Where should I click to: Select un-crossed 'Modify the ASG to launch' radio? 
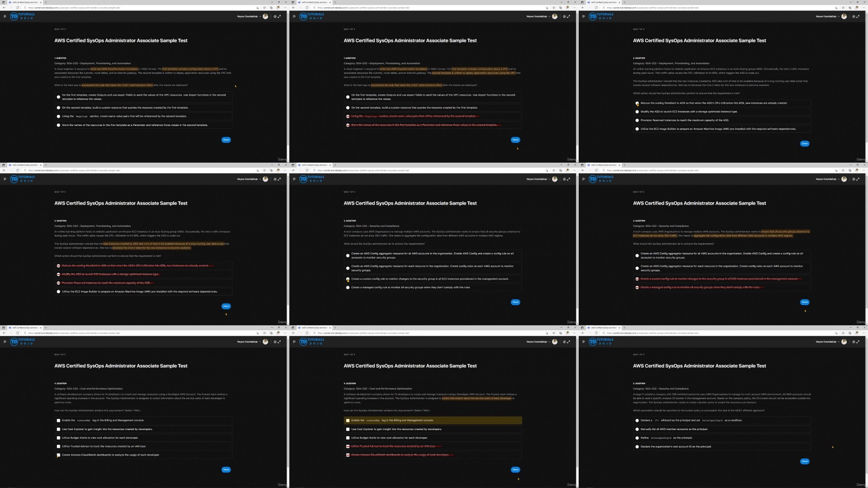[637, 112]
